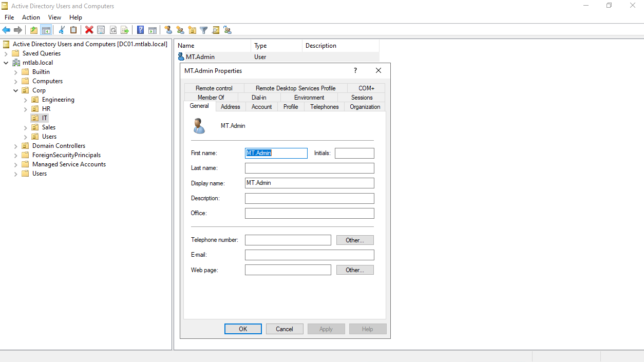Click in the Office field
The image size is (644, 362).
(310, 213)
